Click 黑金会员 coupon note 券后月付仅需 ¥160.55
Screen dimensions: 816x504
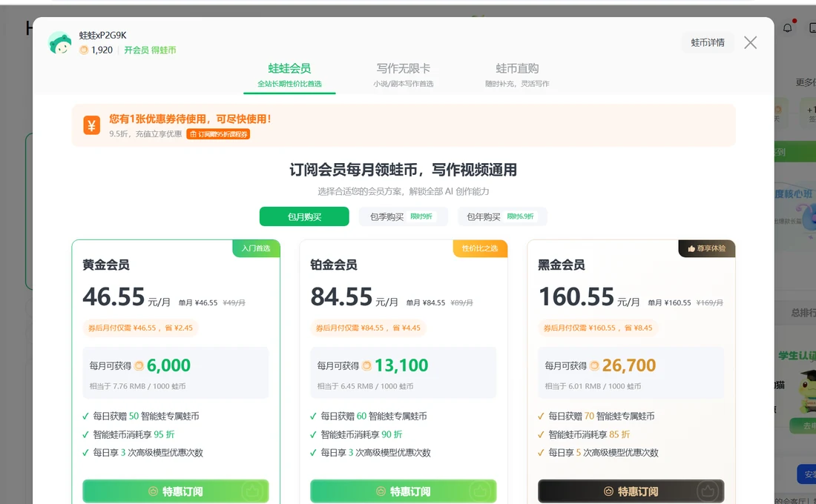(x=598, y=328)
